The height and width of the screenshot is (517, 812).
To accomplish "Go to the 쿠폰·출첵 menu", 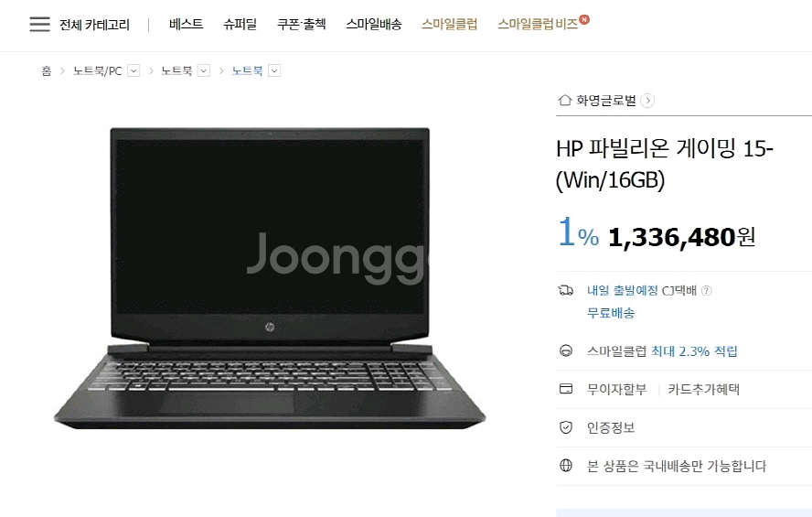I will tap(302, 25).
